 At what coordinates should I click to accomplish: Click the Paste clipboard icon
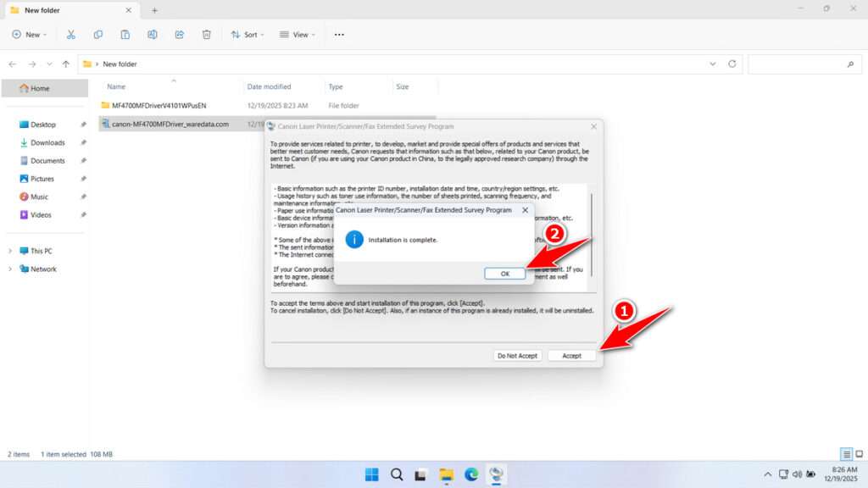point(125,35)
